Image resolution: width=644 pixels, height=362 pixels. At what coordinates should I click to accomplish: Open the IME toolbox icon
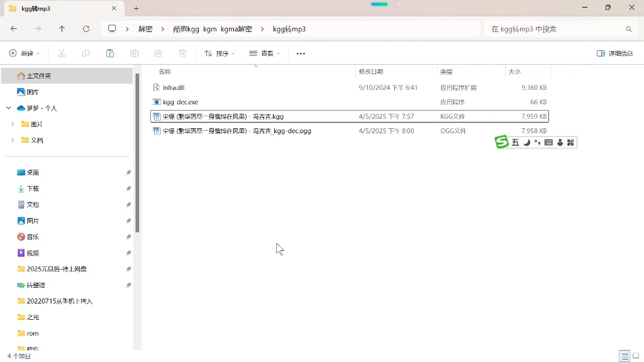click(x=570, y=143)
